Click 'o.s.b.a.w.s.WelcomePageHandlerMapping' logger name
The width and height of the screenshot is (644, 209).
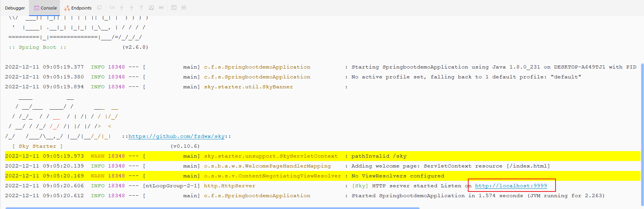point(267,166)
